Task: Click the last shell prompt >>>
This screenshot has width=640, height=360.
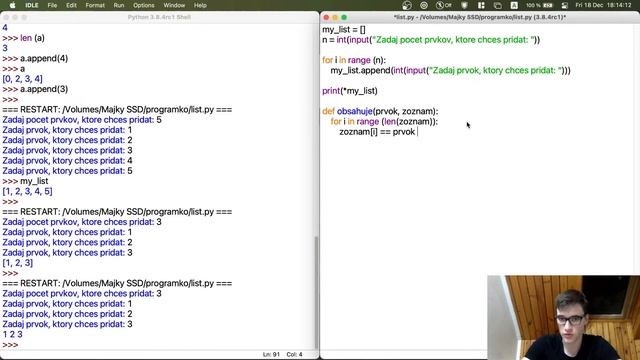Action: (10, 345)
